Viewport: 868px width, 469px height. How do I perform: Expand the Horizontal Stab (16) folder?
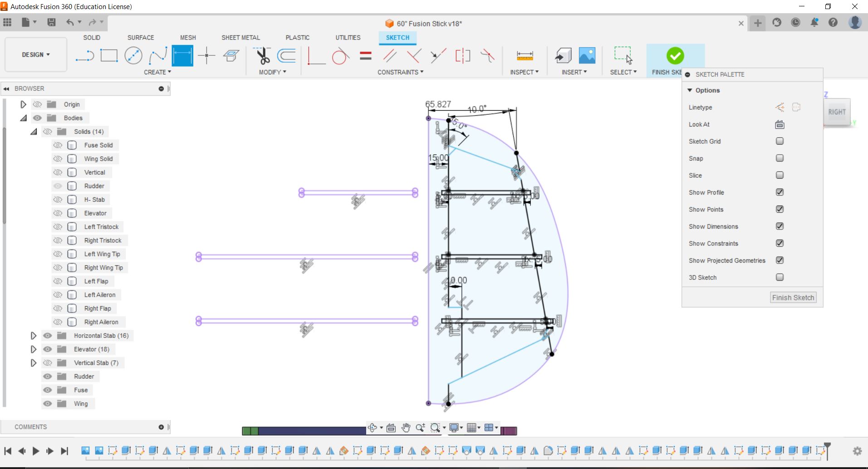(x=33, y=336)
